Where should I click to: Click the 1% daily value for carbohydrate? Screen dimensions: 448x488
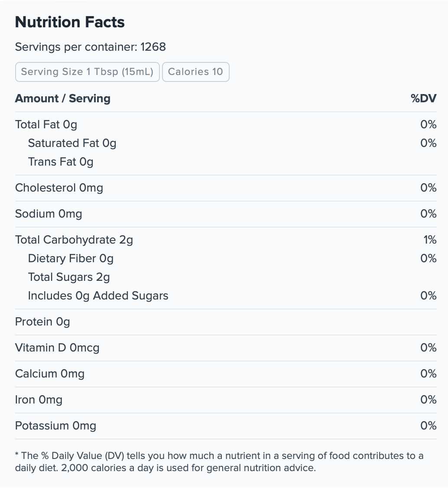tap(430, 240)
